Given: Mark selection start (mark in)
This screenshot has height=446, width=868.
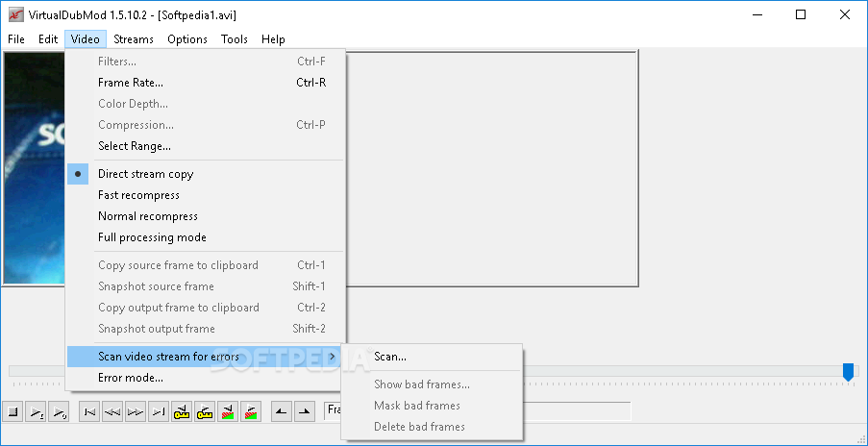Looking at the screenshot, I should coord(282,411).
